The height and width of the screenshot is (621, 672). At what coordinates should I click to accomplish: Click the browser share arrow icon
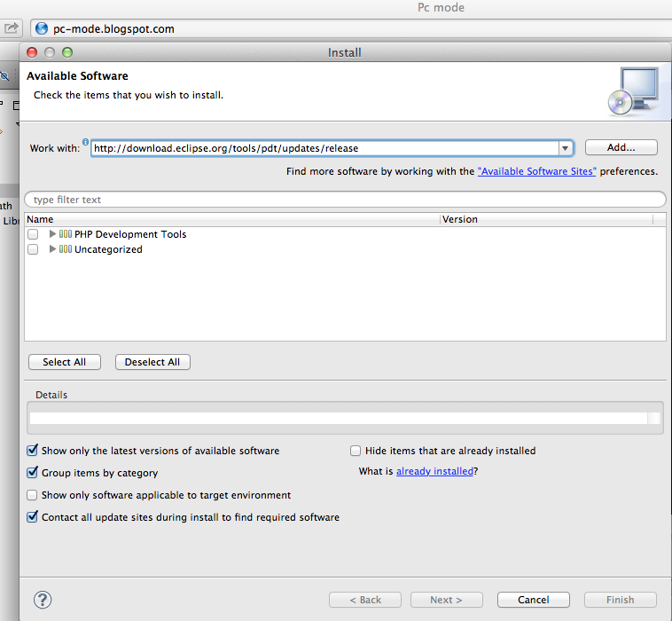point(11,28)
